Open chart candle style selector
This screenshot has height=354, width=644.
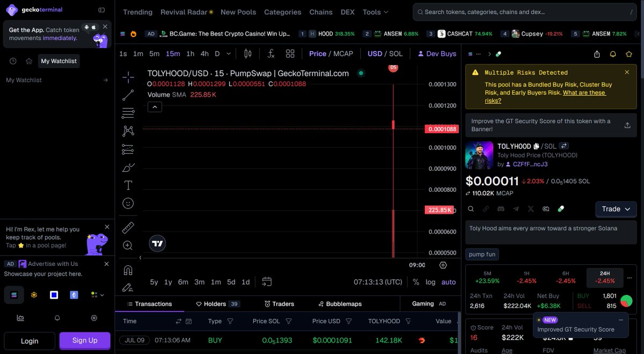pos(247,54)
